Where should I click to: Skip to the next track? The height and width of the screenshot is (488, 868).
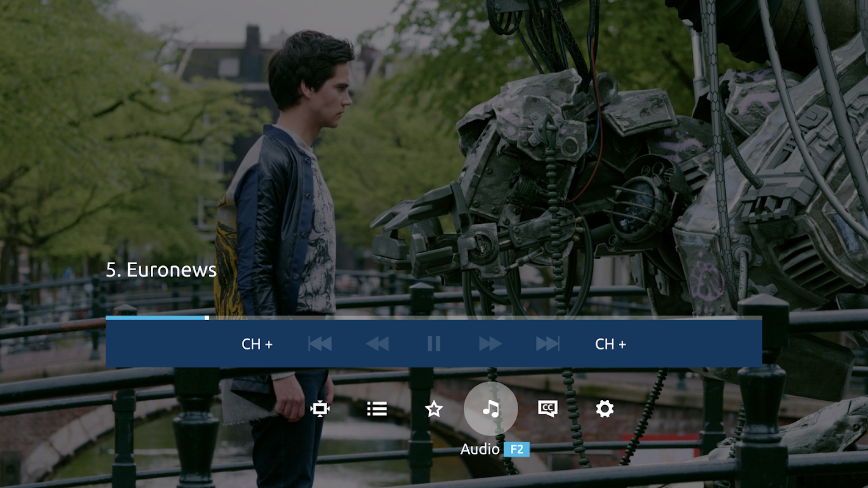pyautogui.click(x=548, y=344)
